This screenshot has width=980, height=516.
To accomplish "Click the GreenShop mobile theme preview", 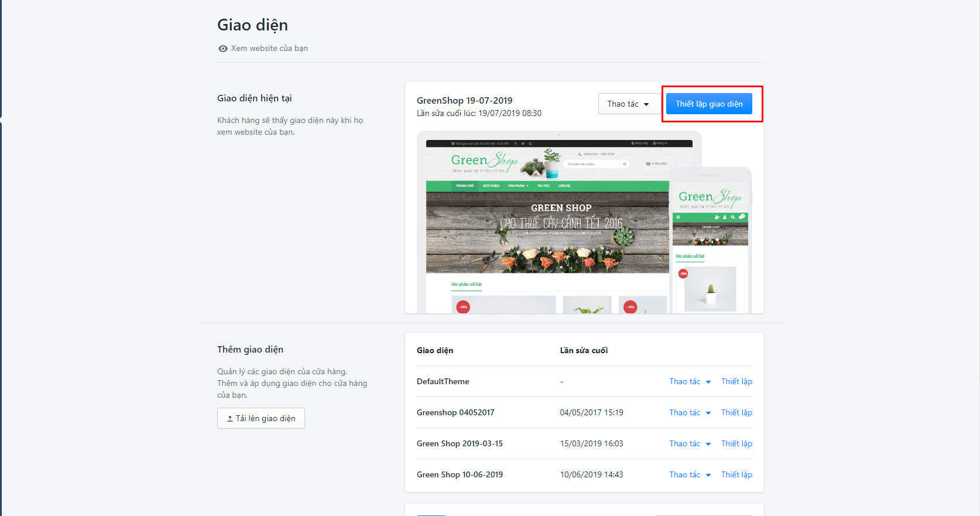I will tap(710, 240).
